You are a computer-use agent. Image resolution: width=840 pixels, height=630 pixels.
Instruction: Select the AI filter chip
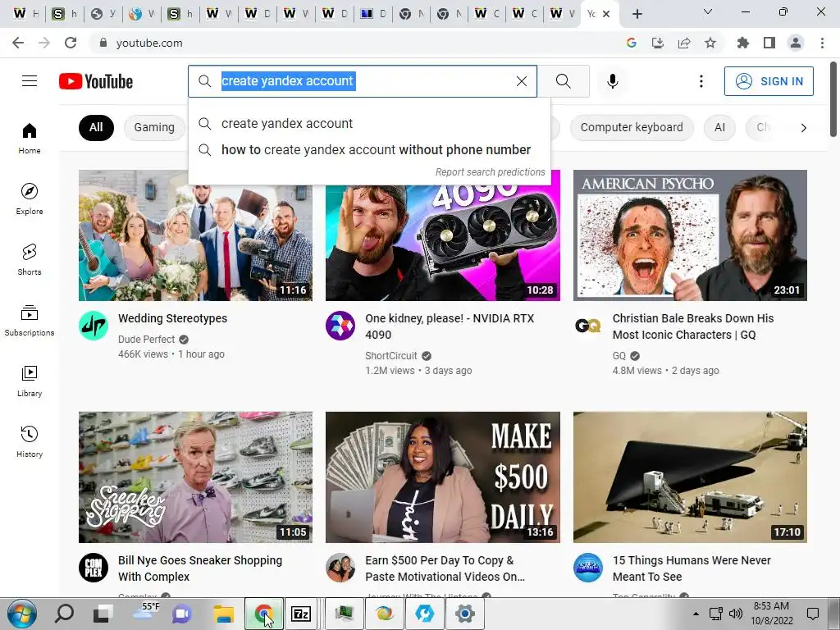pos(719,127)
